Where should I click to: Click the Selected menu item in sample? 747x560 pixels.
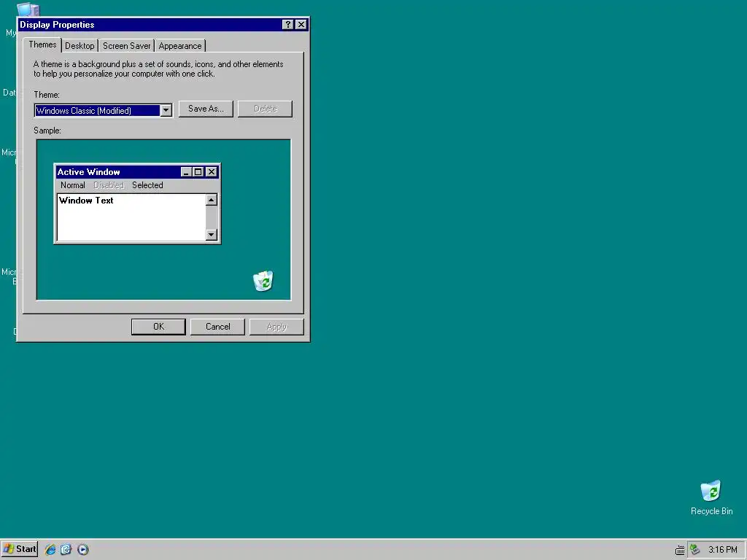pyautogui.click(x=147, y=185)
